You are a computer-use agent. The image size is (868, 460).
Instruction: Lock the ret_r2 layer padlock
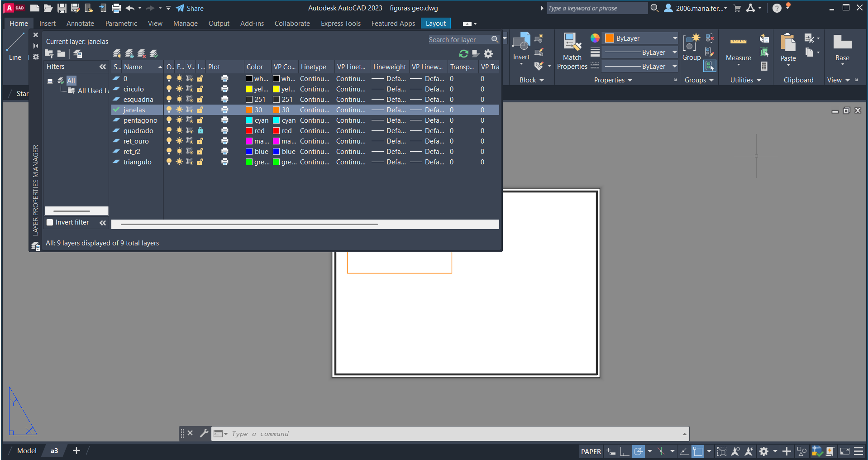tap(200, 152)
